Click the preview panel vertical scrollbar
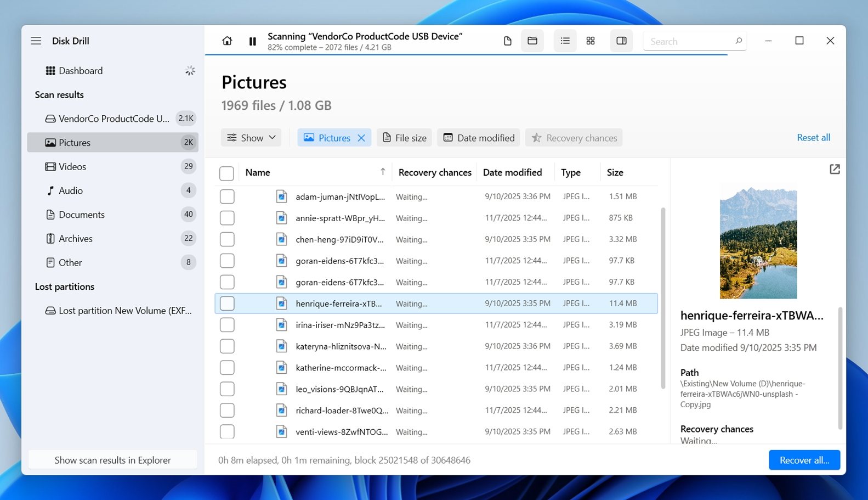Viewport: 868px width, 500px height. click(840, 368)
